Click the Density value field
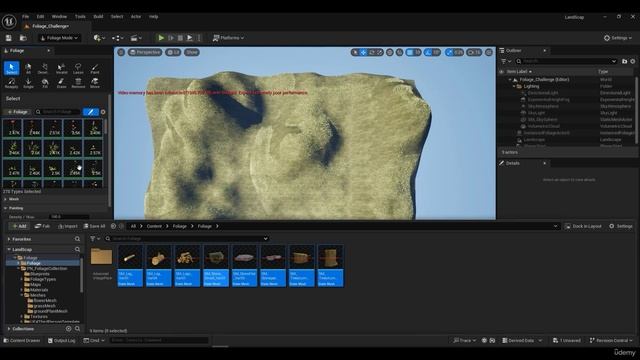The width and height of the screenshot is (640, 360). 69,217
